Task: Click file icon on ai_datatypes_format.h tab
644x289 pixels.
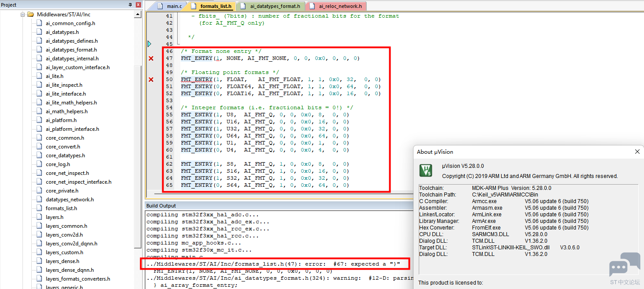Action: [243, 6]
